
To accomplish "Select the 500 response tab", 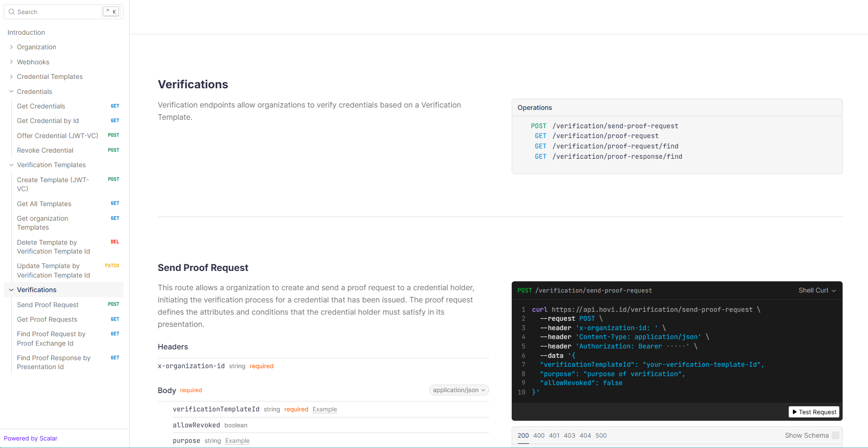I will [601, 435].
